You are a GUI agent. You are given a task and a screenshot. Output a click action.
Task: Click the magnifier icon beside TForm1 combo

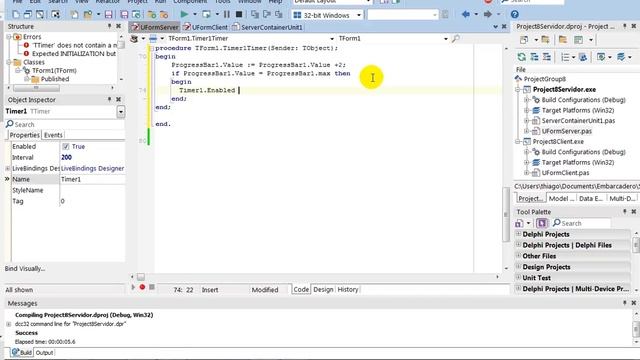[x=456, y=38]
